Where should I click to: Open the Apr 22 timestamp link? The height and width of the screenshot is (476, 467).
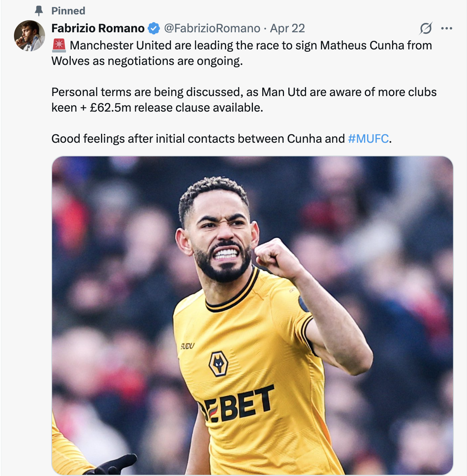pos(287,28)
